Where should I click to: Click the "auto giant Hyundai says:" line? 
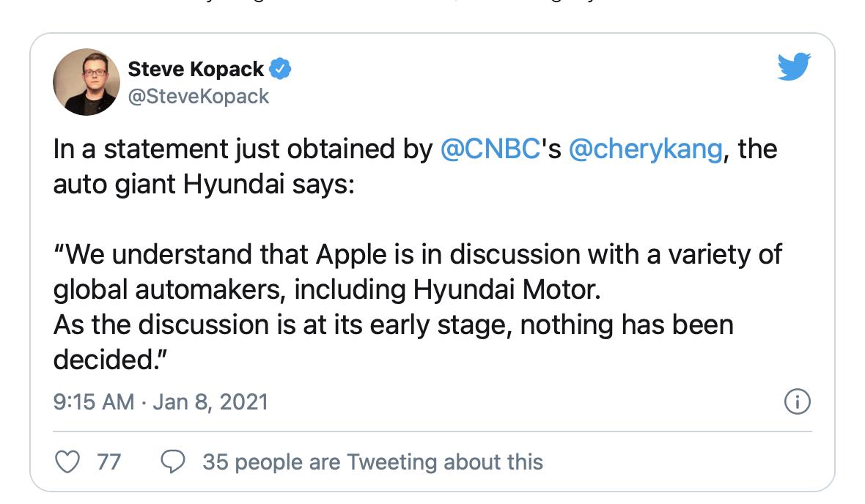[203, 184]
